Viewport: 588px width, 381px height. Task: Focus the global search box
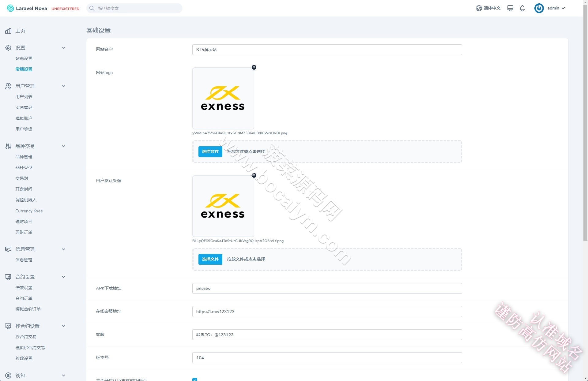[x=134, y=8]
